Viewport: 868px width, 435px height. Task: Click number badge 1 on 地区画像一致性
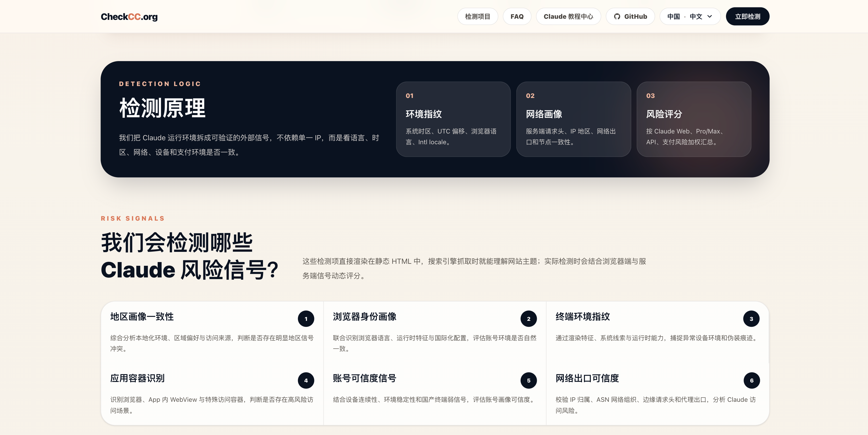coord(306,319)
